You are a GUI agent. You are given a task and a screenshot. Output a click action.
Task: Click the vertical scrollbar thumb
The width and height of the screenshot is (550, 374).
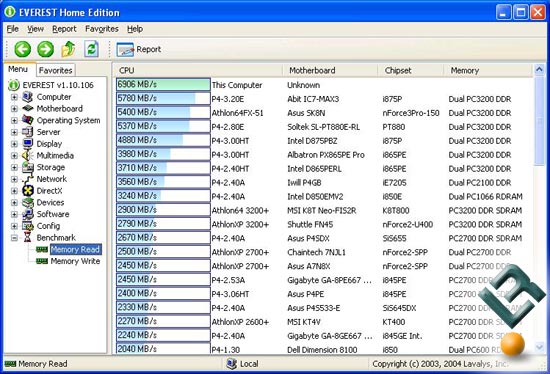(x=539, y=121)
